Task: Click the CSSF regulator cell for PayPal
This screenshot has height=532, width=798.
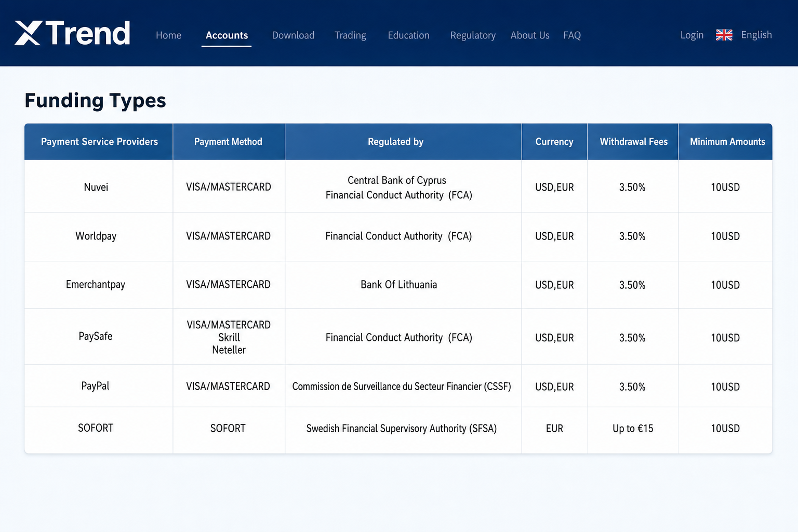Action: click(403, 386)
